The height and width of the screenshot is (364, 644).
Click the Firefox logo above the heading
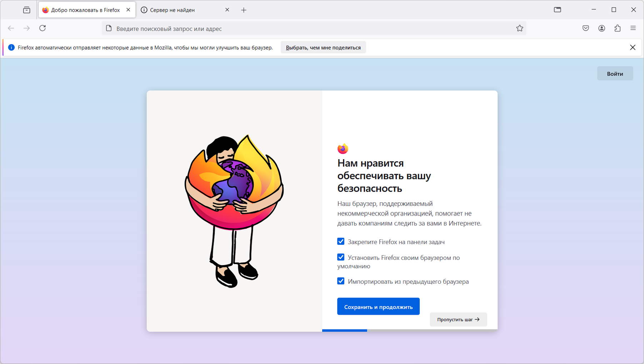tap(343, 148)
